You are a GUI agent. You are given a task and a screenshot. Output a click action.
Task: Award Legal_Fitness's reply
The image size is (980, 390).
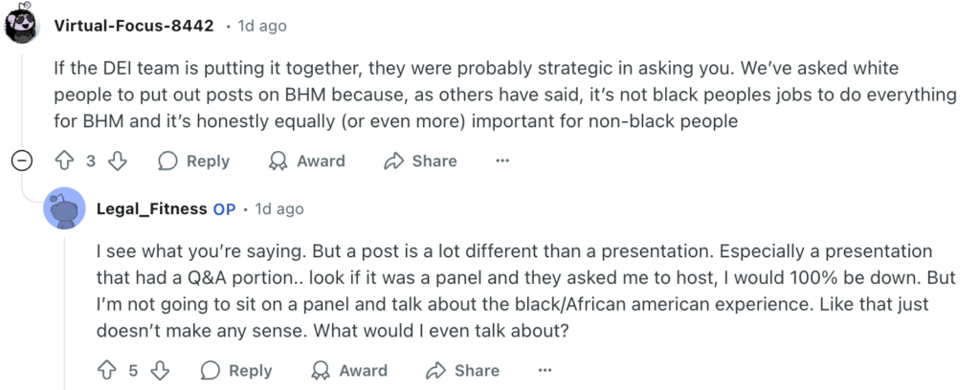[x=349, y=370]
